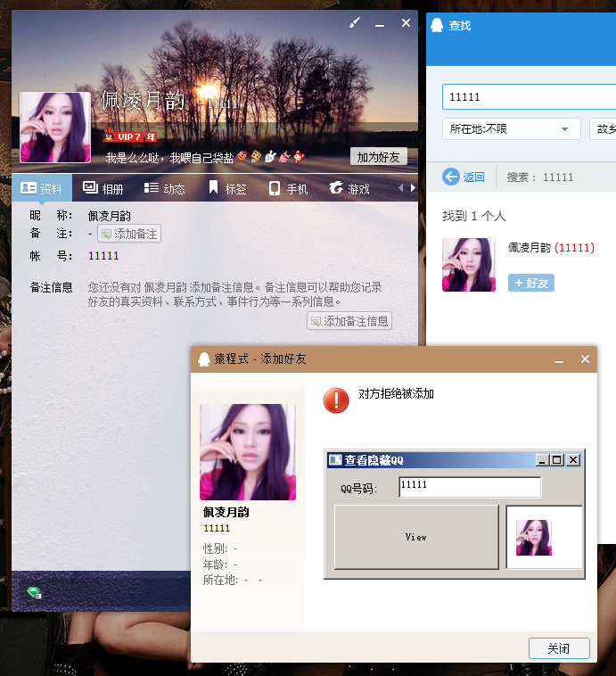Click the 返回 link in 查找 window

[x=473, y=177]
